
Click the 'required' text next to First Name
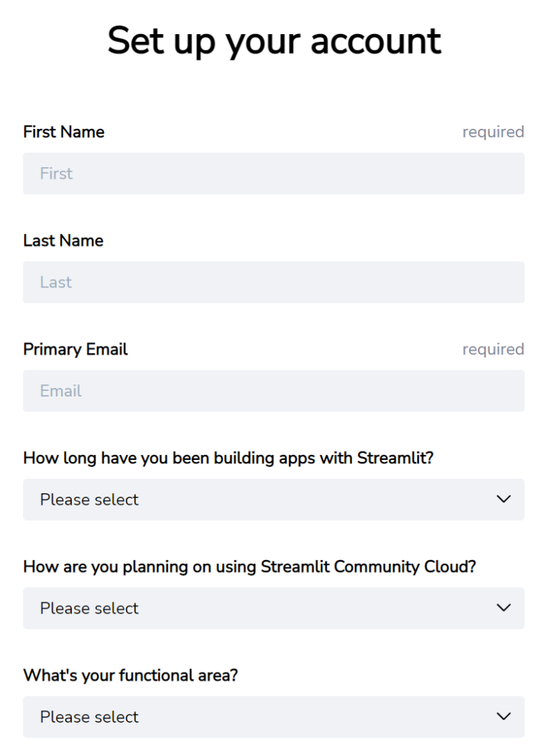493,132
